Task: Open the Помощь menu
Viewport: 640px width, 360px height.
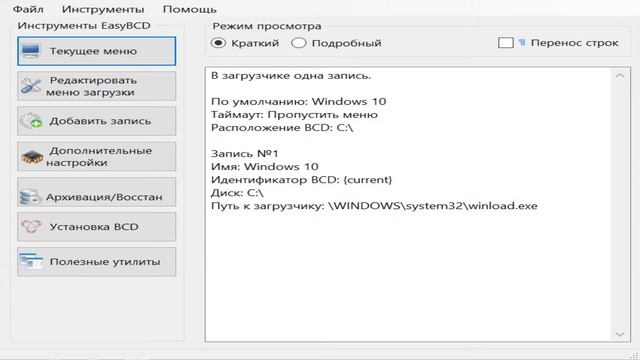Action: pos(189,9)
